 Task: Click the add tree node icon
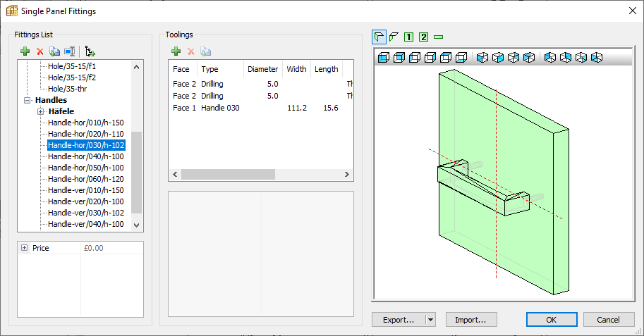click(x=90, y=51)
